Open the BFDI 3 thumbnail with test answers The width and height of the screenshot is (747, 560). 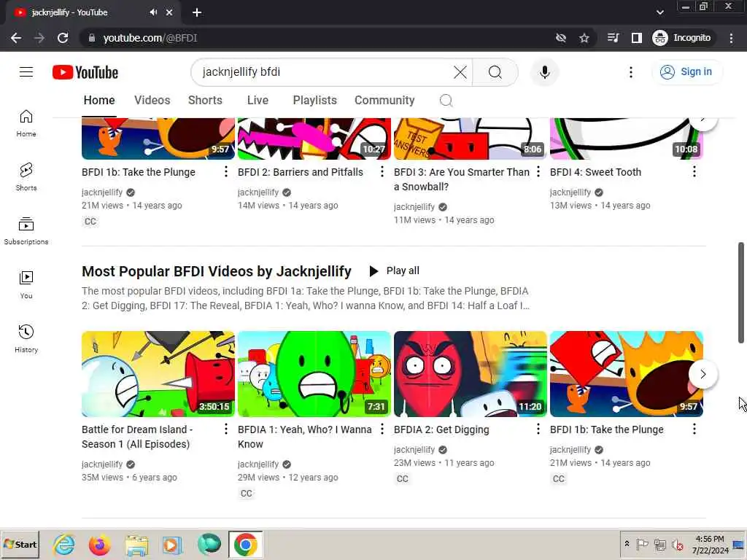(471, 139)
